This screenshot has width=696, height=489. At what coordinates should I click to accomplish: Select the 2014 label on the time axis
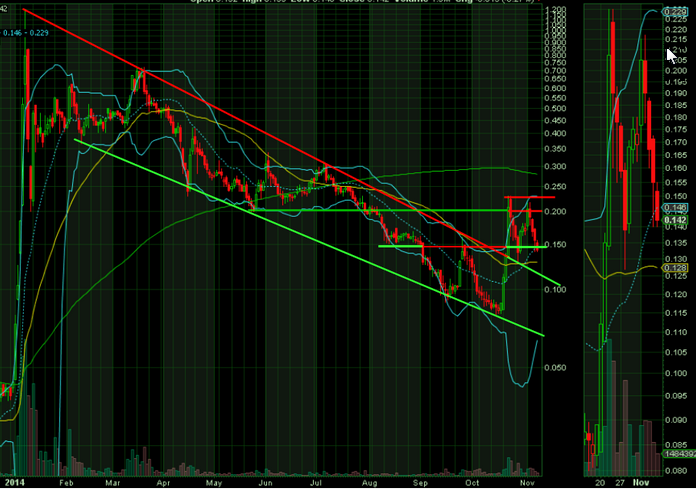(x=13, y=481)
